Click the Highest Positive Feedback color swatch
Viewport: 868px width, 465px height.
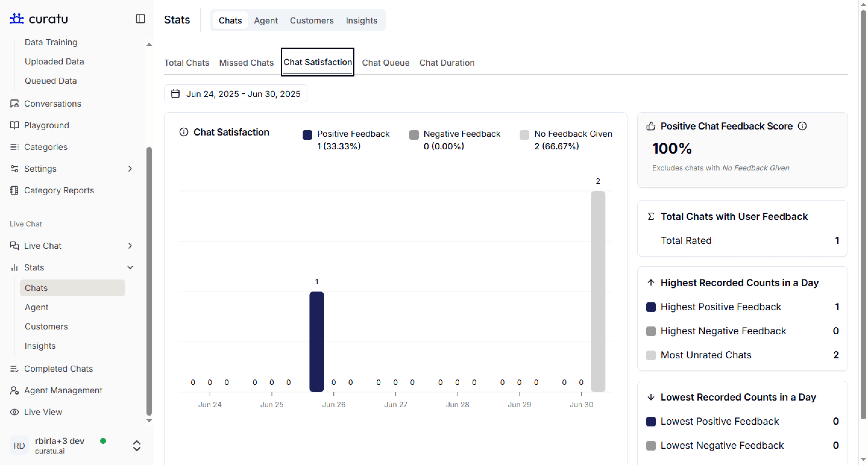pos(651,307)
